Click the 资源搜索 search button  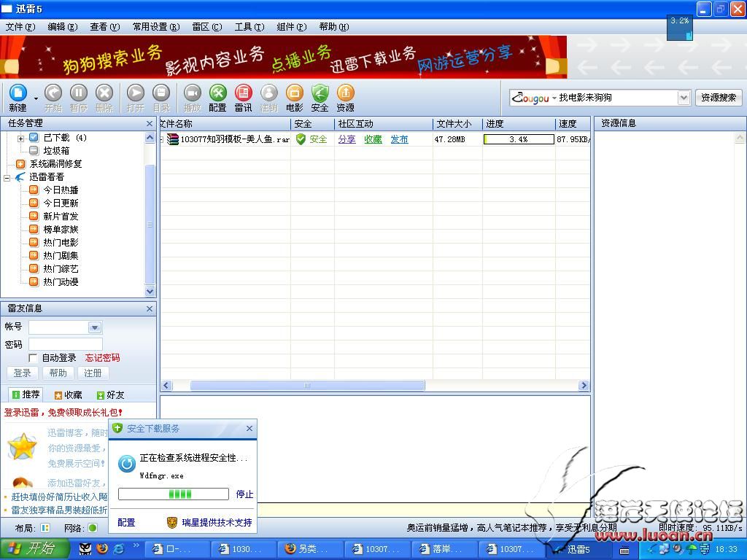[719, 98]
